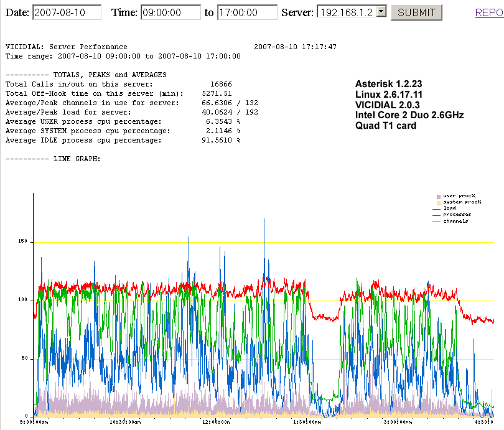Click the Linux 2.6.17.11 text

[389, 95]
